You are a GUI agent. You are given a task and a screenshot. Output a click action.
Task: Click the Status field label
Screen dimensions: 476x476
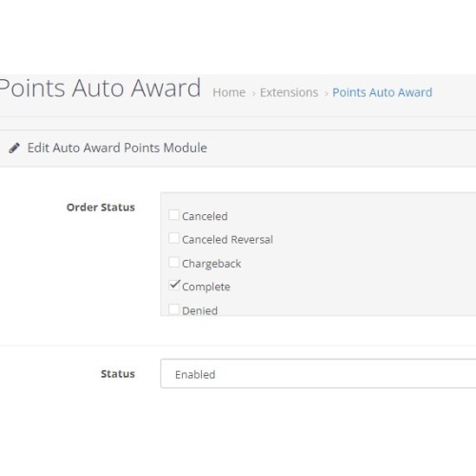pyautogui.click(x=118, y=374)
